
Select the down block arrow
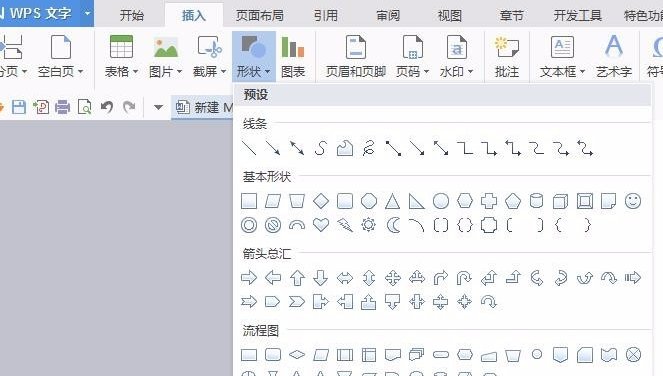click(321, 278)
